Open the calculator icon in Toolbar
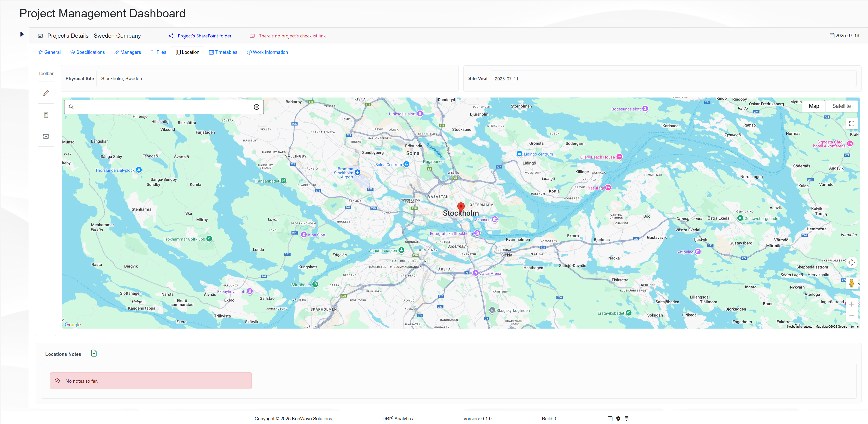The width and height of the screenshot is (868, 424). point(46,115)
